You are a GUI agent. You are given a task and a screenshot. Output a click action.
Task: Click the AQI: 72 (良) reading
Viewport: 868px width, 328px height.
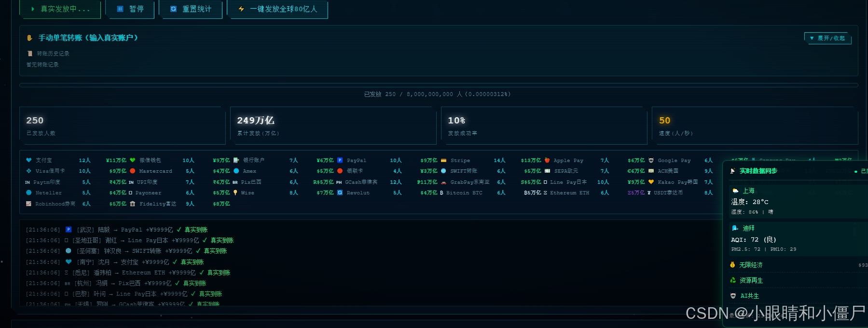[753, 239]
